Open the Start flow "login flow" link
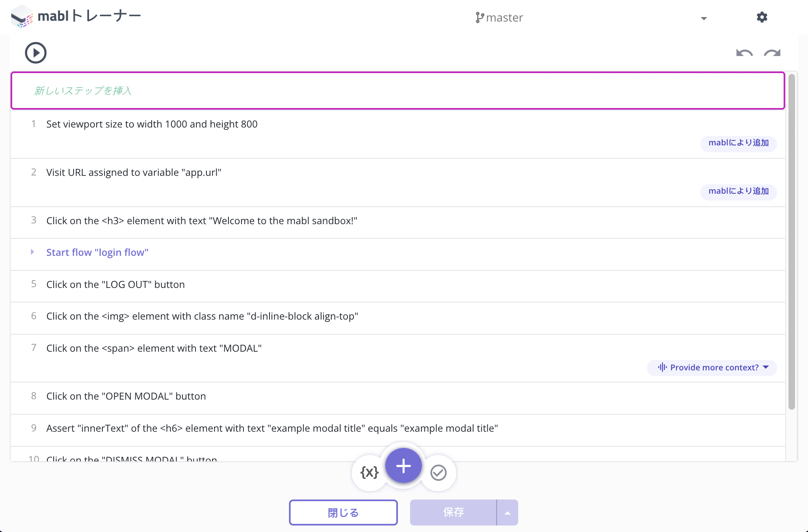This screenshot has height=532, width=808. 98,252
